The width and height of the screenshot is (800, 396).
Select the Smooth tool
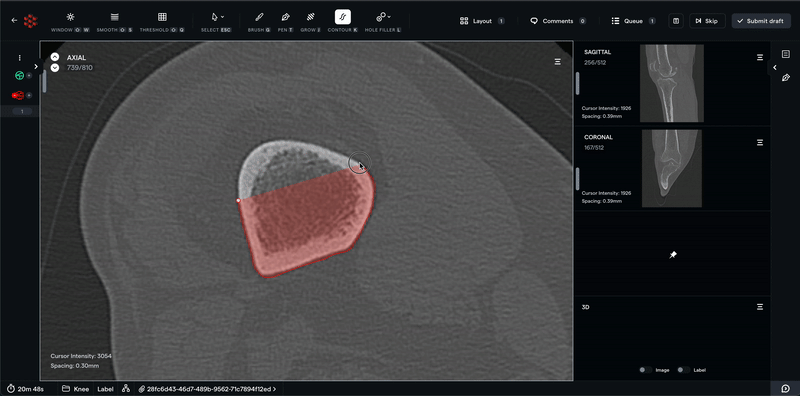coord(115,17)
